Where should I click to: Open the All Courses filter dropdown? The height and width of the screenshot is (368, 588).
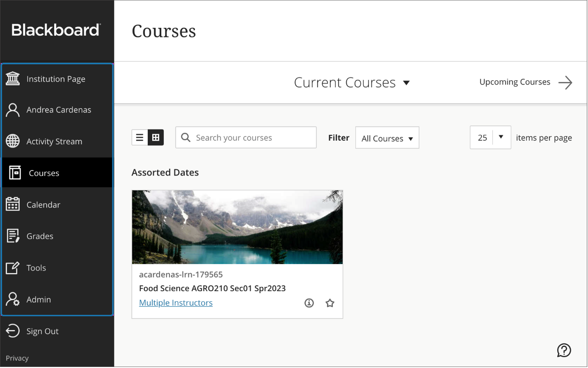pos(387,138)
